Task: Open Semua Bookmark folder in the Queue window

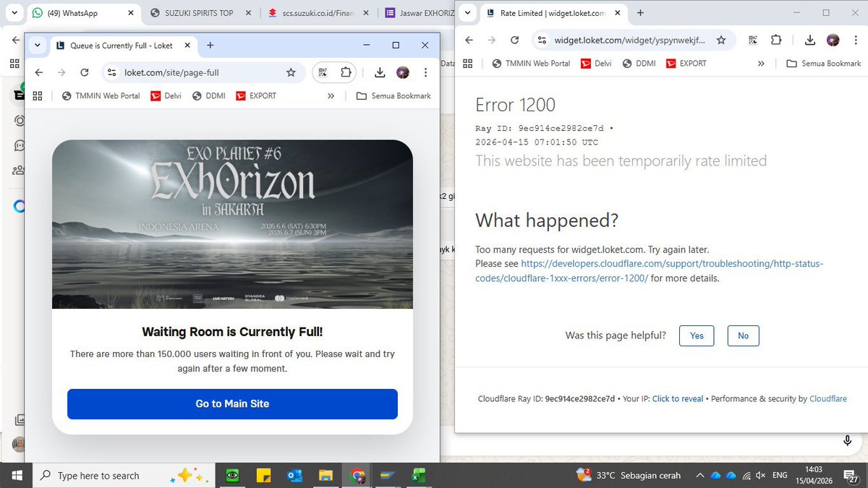Action: coord(393,95)
